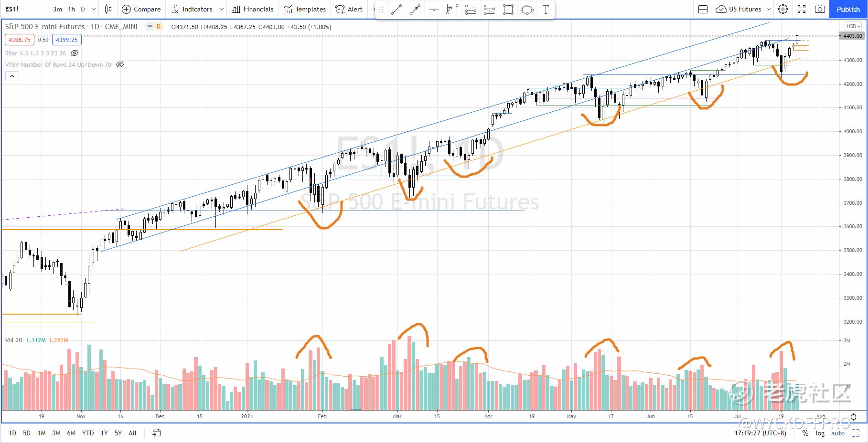Grab the drawing toolbar drag handle
Image resolution: width=868 pixels, height=443 pixels.
[x=381, y=10]
